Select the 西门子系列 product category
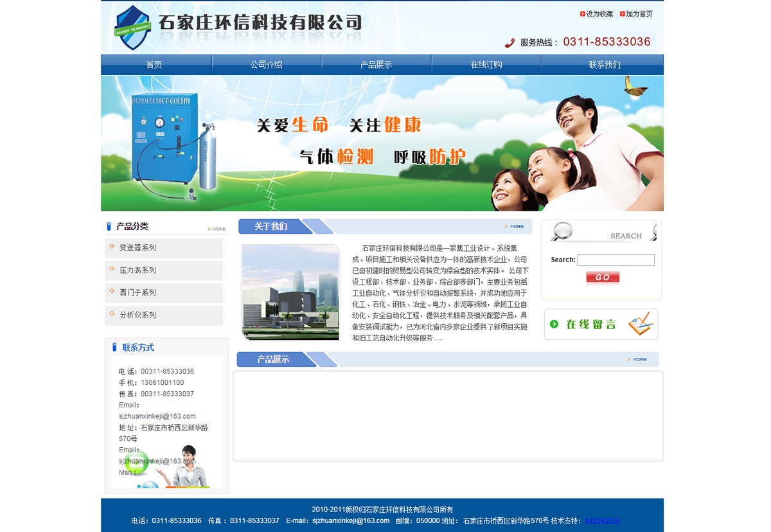771x532 pixels. (x=137, y=293)
